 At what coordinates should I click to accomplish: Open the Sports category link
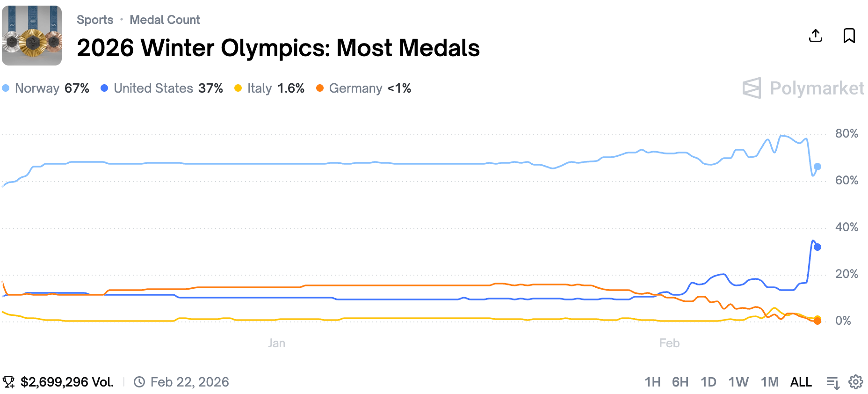tap(95, 20)
